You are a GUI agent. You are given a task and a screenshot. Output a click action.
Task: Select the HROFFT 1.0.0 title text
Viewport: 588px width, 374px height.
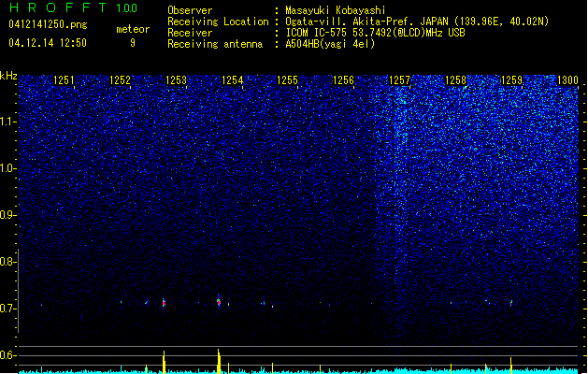point(73,7)
